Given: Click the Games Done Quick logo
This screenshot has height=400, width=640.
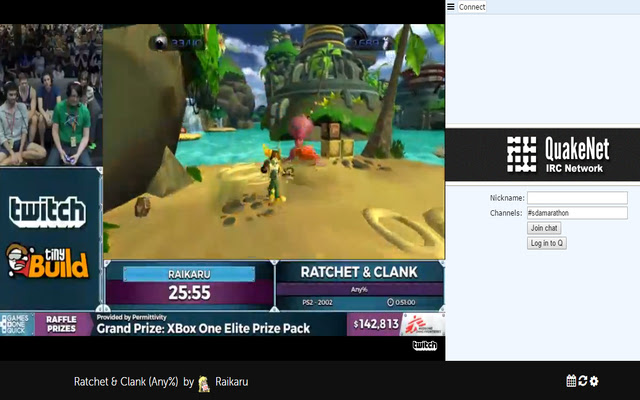Looking at the screenshot, I should 17,324.
